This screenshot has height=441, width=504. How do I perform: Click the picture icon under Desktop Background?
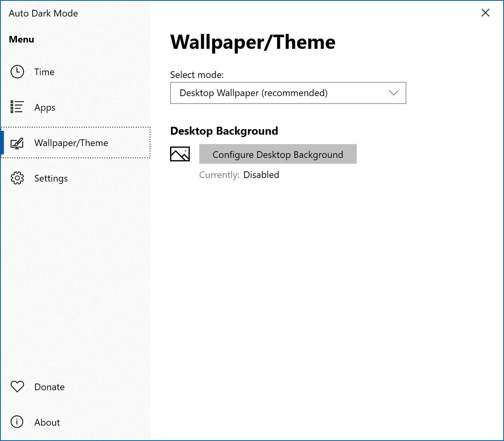180,154
